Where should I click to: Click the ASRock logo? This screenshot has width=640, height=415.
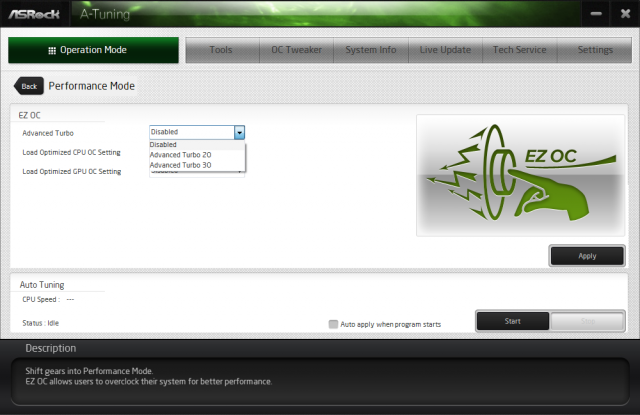point(34,14)
